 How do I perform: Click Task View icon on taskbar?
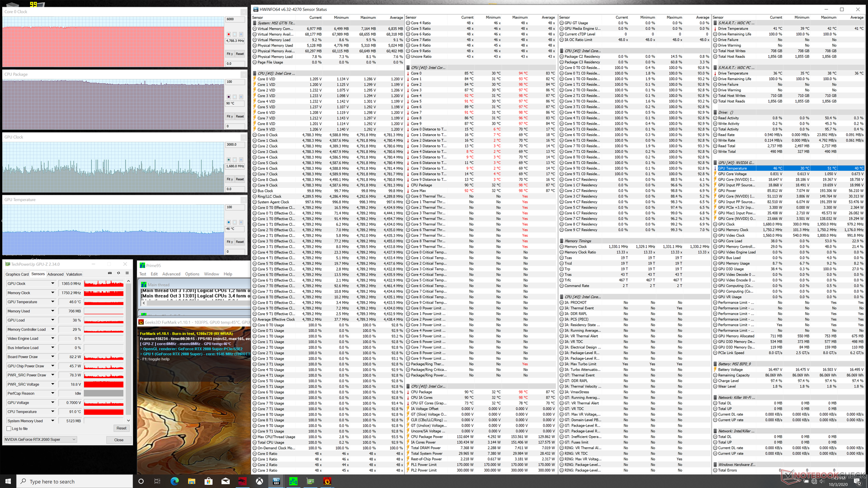[157, 481]
